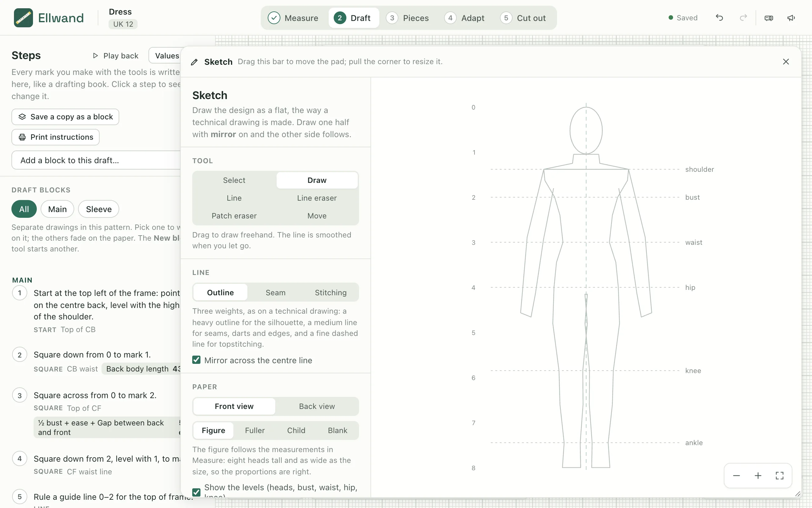
Task: Pick the Patch eraser tool
Action: pyautogui.click(x=234, y=216)
